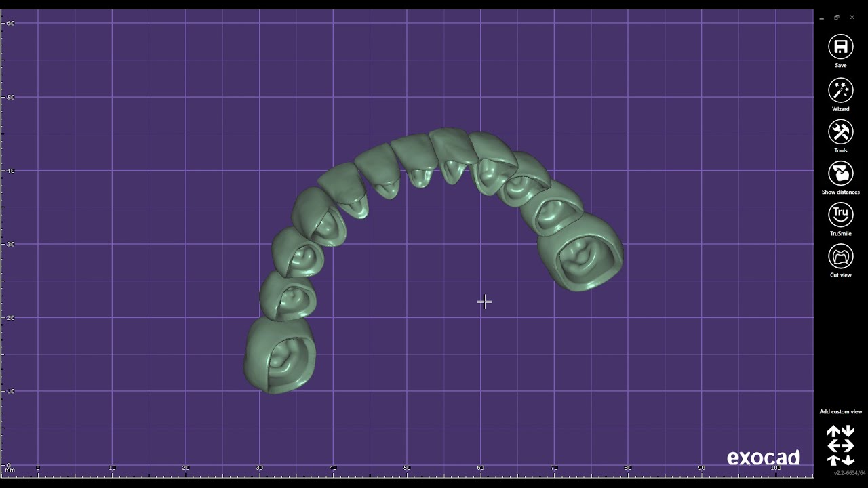Screen dimensions: 868x488
Task: Minimize the exocad window
Action: pyautogui.click(x=822, y=18)
